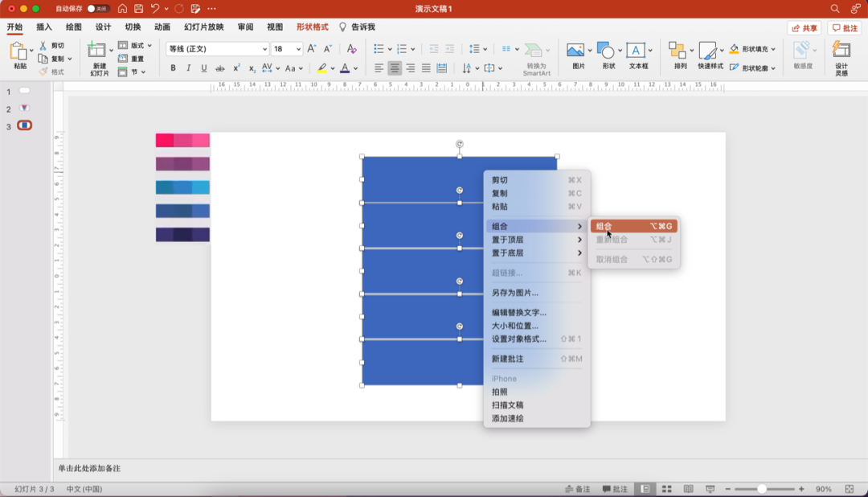The height and width of the screenshot is (497, 868).
Task: Click the Paste clipboard icon
Action: click(18, 53)
